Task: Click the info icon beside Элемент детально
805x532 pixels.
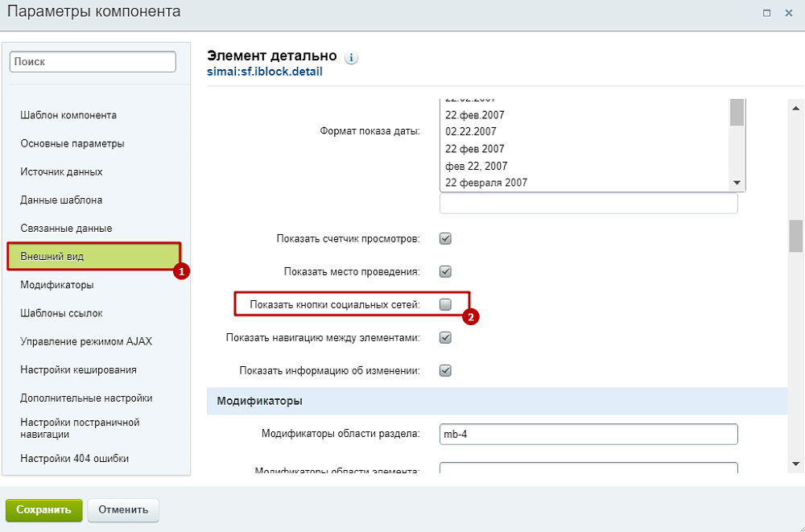Action: [351, 58]
